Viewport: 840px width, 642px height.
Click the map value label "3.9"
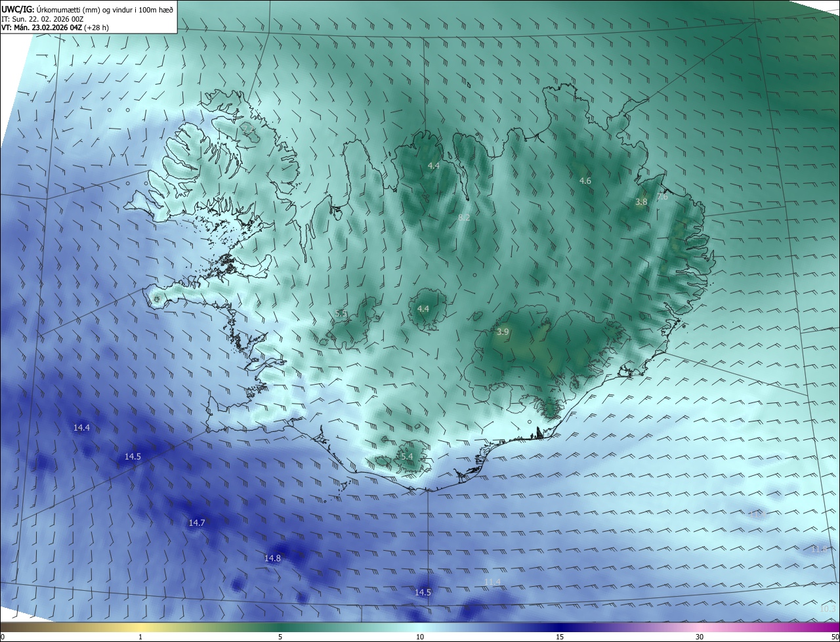503,332
